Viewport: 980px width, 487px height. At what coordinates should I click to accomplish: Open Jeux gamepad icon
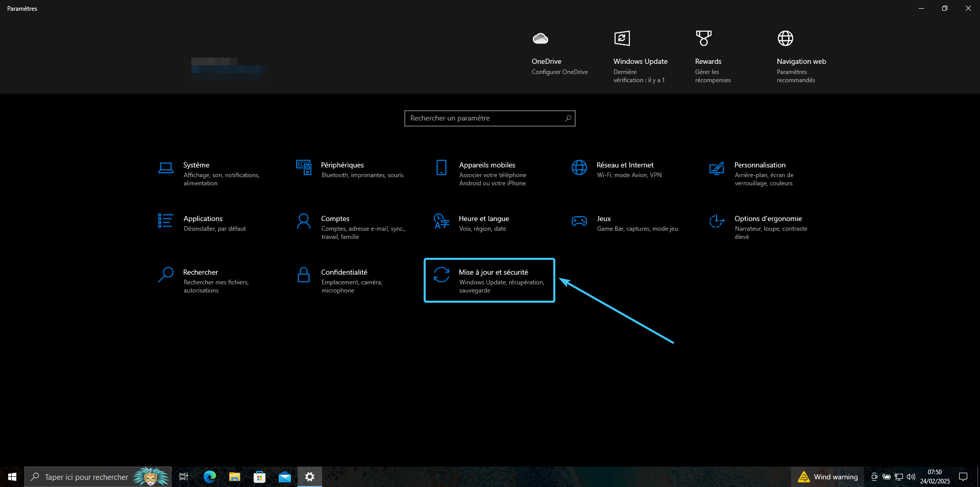(x=579, y=221)
